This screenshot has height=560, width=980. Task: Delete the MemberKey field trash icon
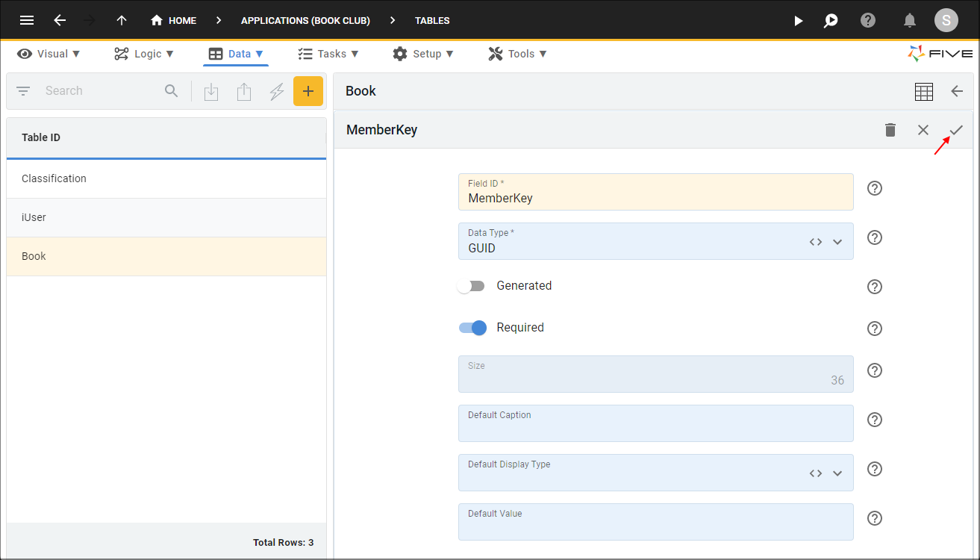(x=890, y=130)
